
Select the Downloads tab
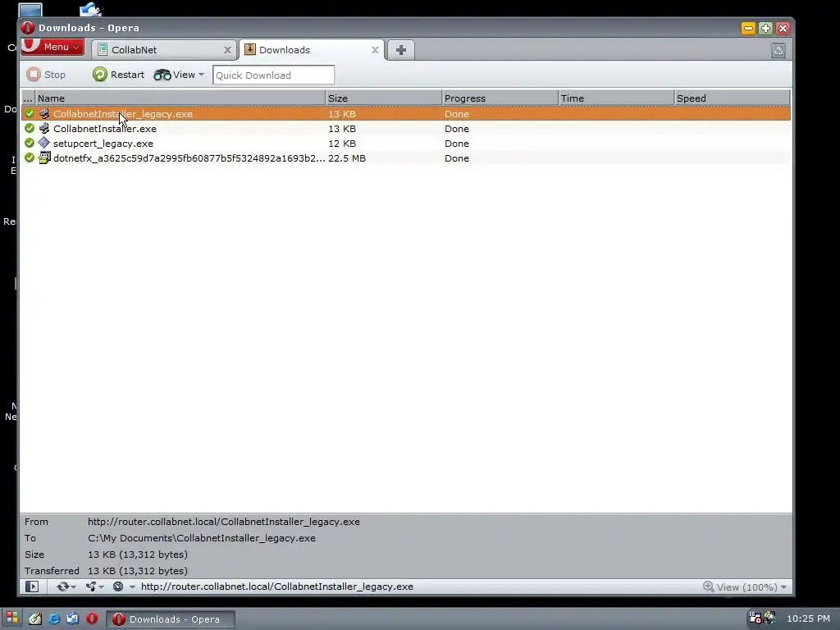point(312,50)
